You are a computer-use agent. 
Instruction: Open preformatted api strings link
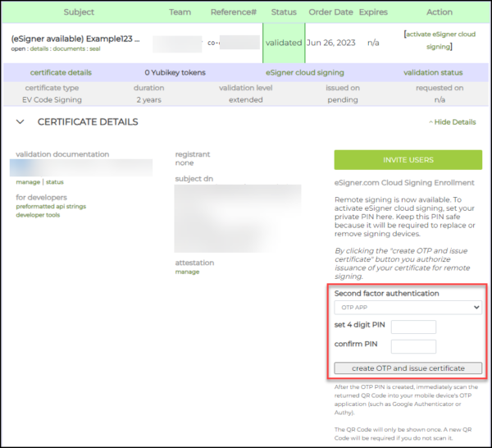50,207
